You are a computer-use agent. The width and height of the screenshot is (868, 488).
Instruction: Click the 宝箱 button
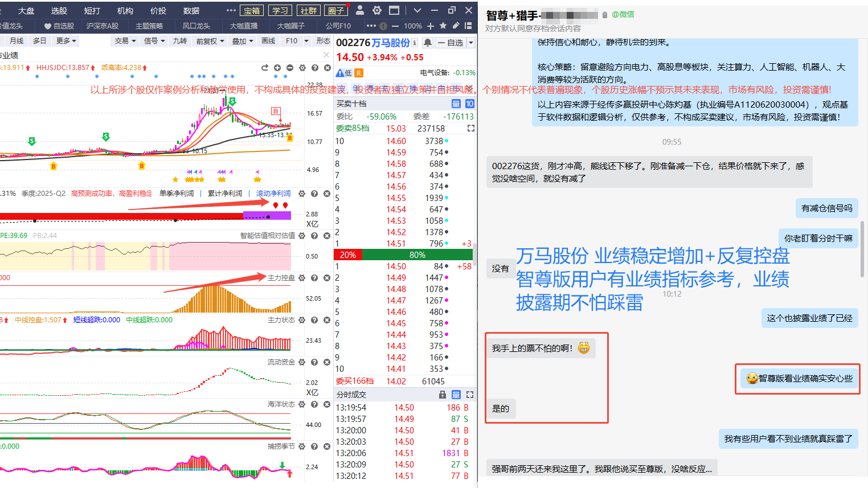point(252,10)
